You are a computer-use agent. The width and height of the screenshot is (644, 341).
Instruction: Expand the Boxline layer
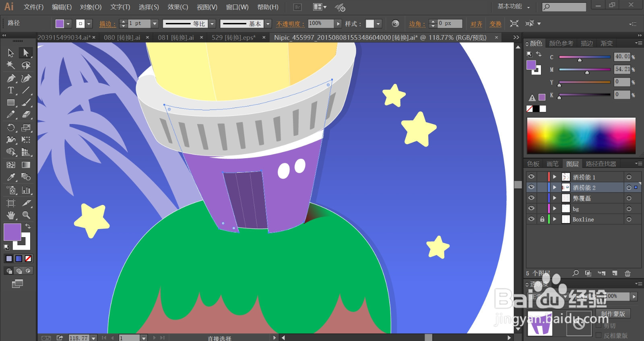pyautogui.click(x=555, y=219)
